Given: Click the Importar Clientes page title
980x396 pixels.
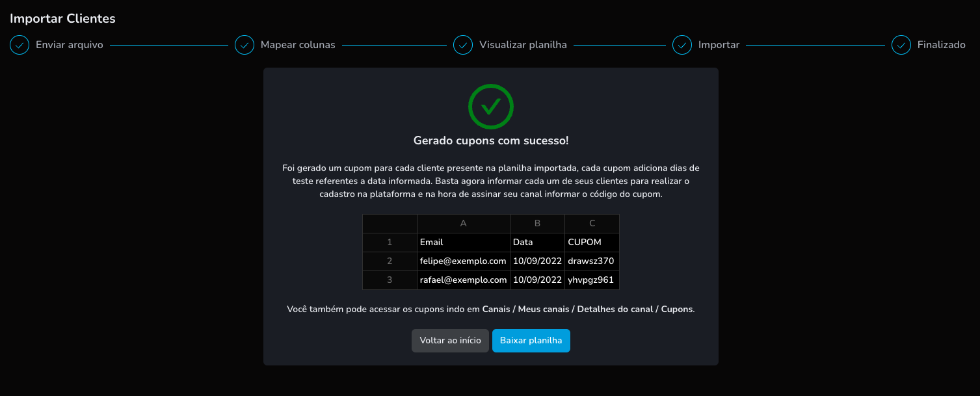Looking at the screenshot, I should click(x=62, y=18).
